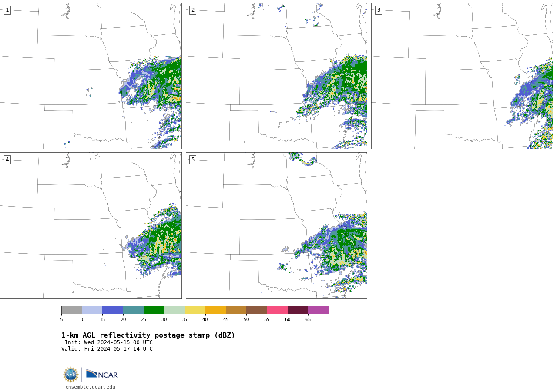Click the blue 15-20 dBZ swatch
The image size is (557, 392).
[113, 310]
